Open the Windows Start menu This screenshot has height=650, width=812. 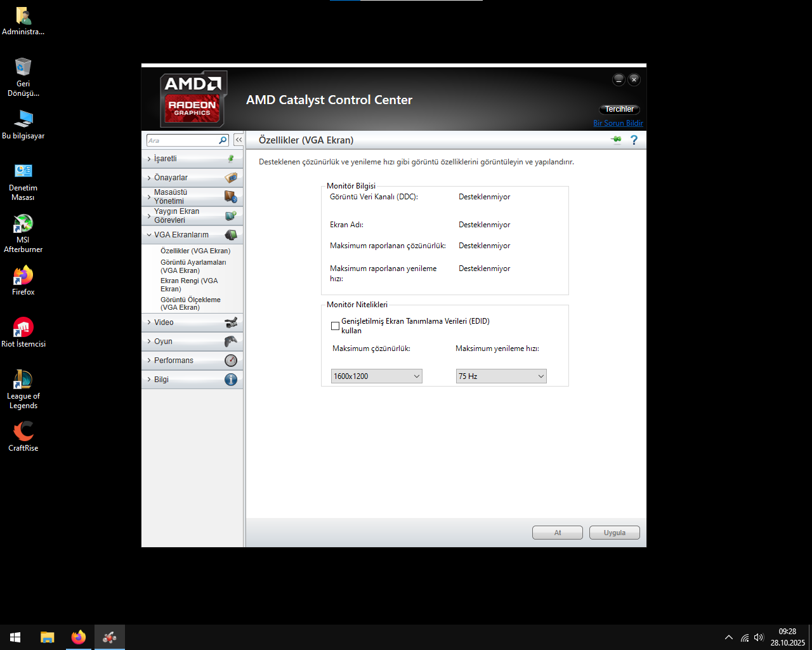tap(15, 637)
